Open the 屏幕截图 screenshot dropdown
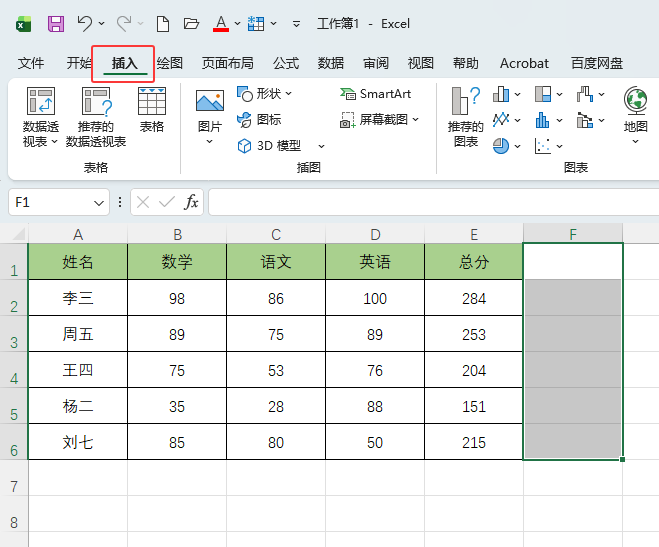Screen dimensions: 659x547 pyautogui.click(x=380, y=120)
